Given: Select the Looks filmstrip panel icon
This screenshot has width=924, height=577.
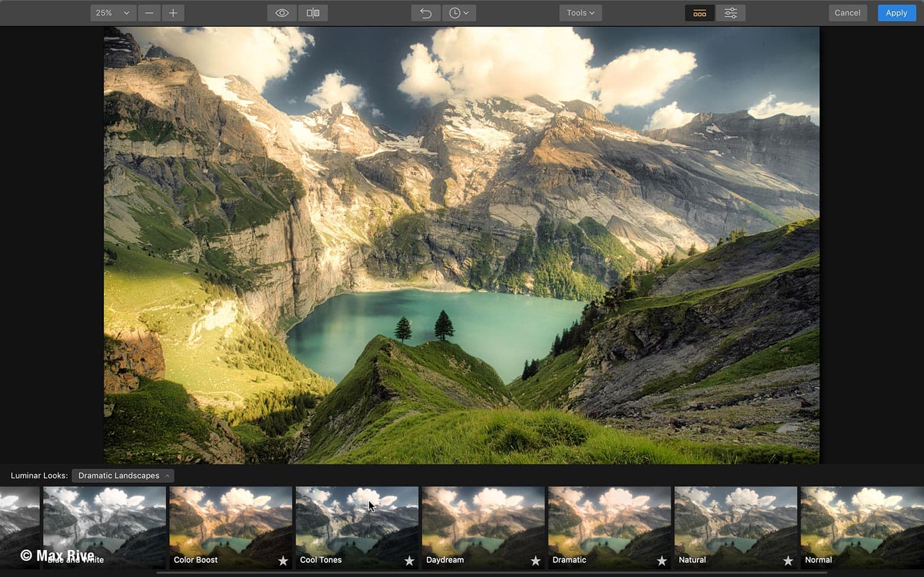Looking at the screenshot, I should [x=699, y=12].
